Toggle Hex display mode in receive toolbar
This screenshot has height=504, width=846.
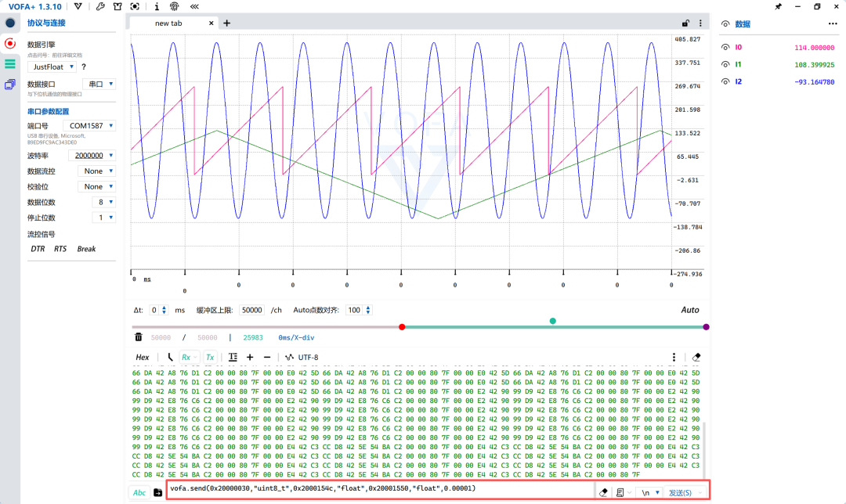(x=143, y=357)
